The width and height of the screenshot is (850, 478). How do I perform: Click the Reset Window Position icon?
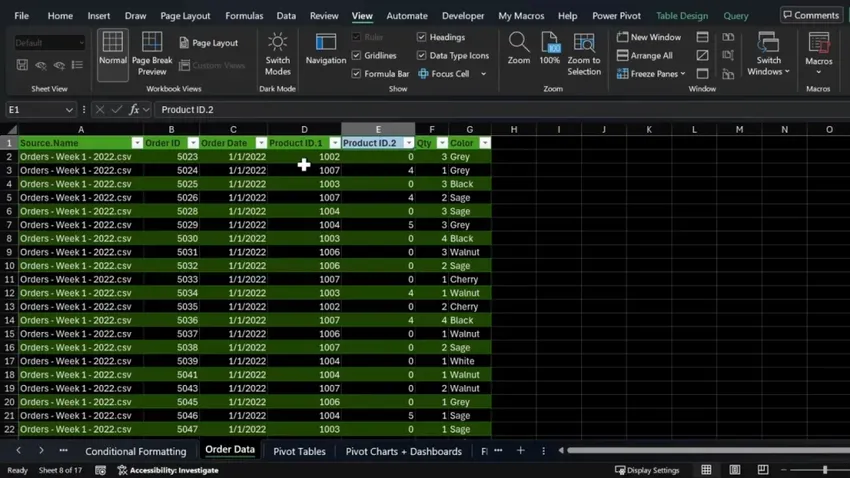coord(728,74)
